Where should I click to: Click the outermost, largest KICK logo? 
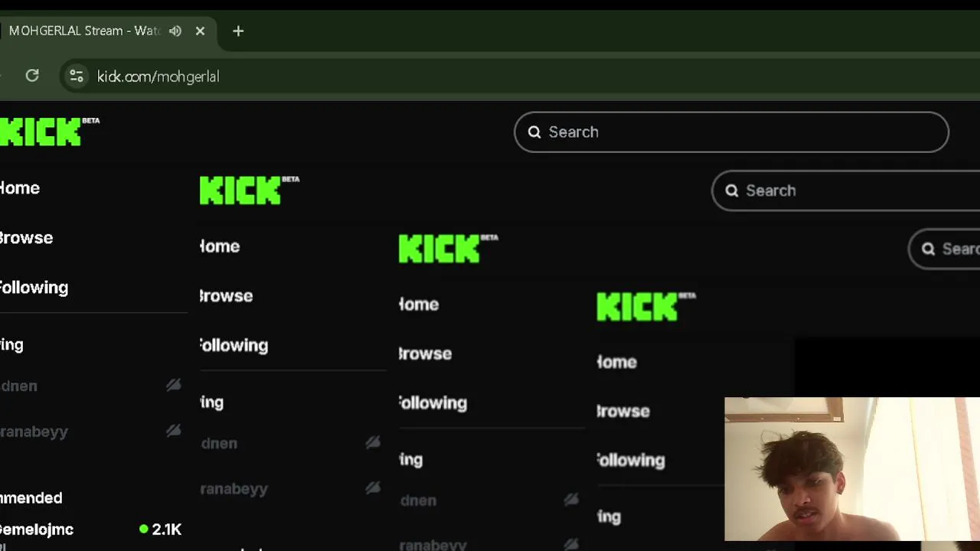50,132
